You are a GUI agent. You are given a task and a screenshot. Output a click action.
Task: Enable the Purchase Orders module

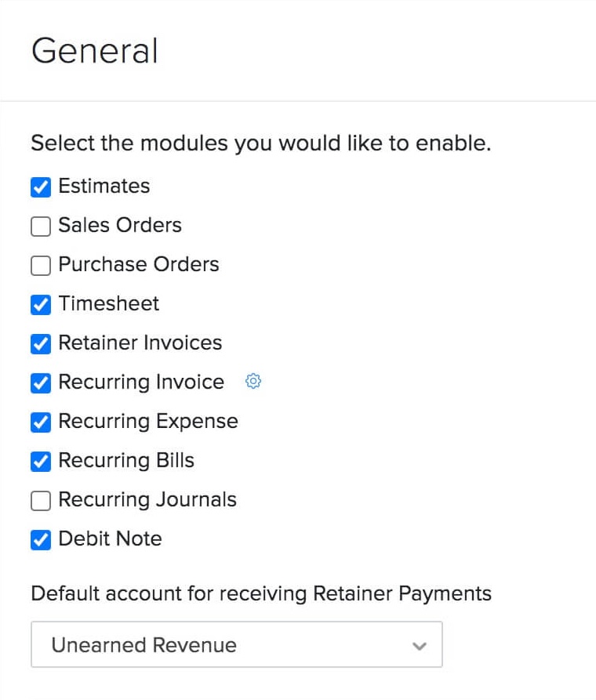click(x=39, y=265)
